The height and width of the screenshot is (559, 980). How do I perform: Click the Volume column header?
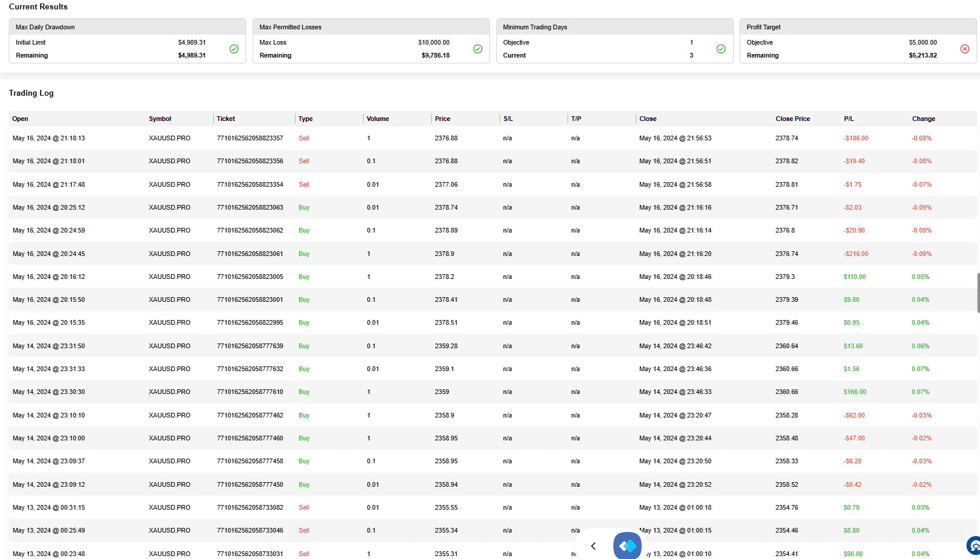coord(378,119)
